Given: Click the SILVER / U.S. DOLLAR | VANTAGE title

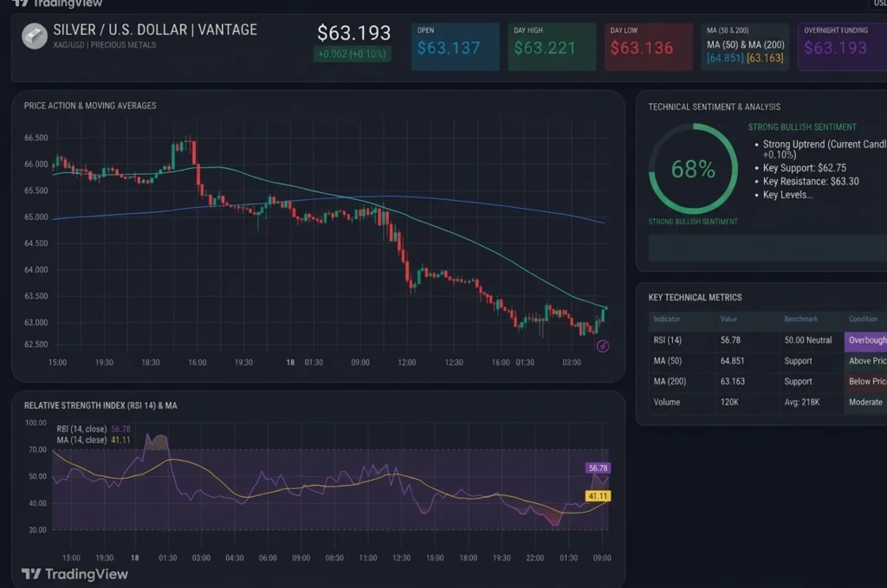Looking at the screenshot, I should click(x=155, y=30).
